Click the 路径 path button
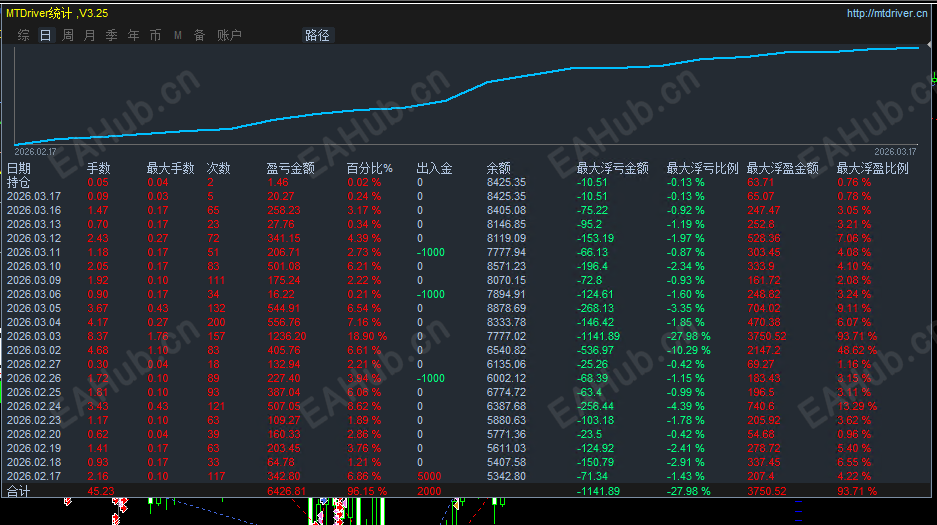Screen dimensions: 937x525 317,35
